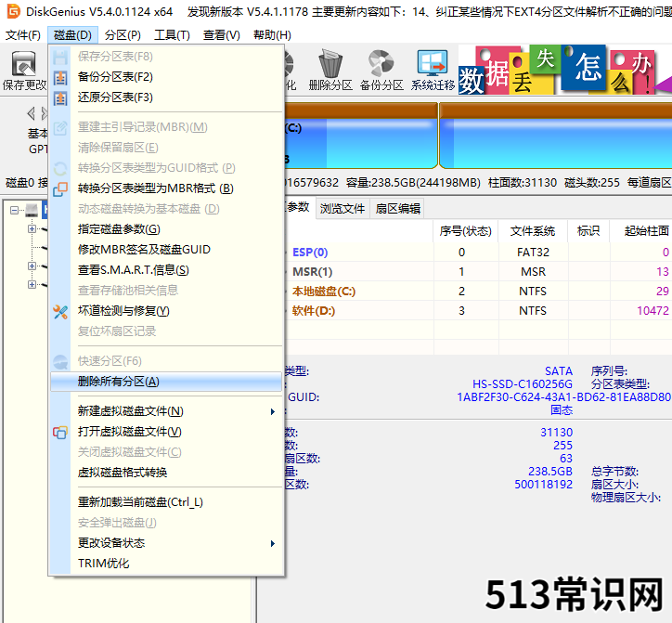Screen dimensions: 672x623
Task: Click the start cylinder value 10472
Action: pos(653,311)
